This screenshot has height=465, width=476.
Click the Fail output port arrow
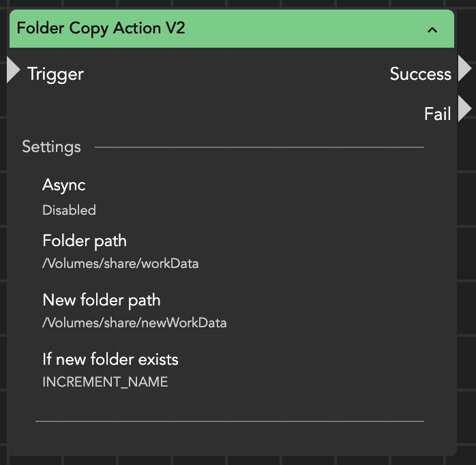pyautogui.click(x=464, y=109)
